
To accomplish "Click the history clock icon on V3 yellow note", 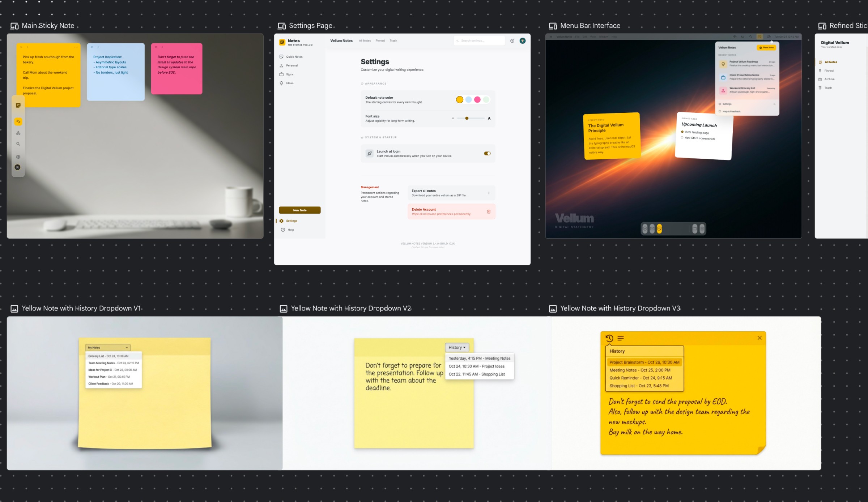I will point(609,338).
